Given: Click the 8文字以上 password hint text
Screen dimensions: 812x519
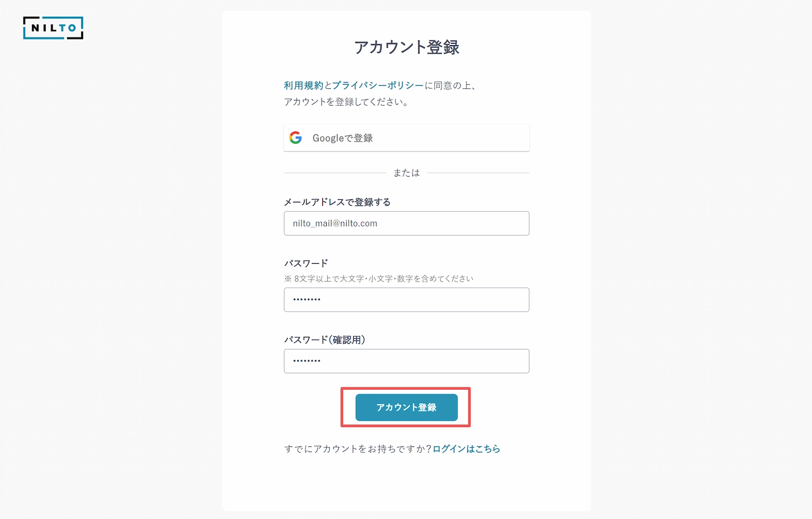Looking at the screenshot, I should click(x=379, y=279).
